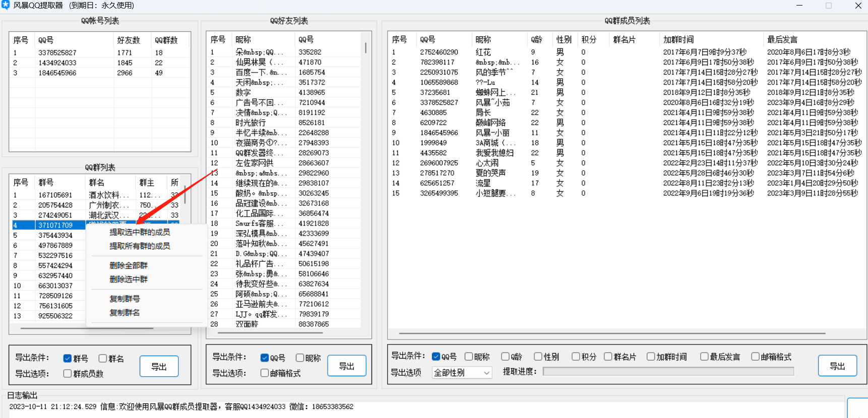
Task: Click the QQ群列表 horizontal scrollbar
Action: pos(87,328)
